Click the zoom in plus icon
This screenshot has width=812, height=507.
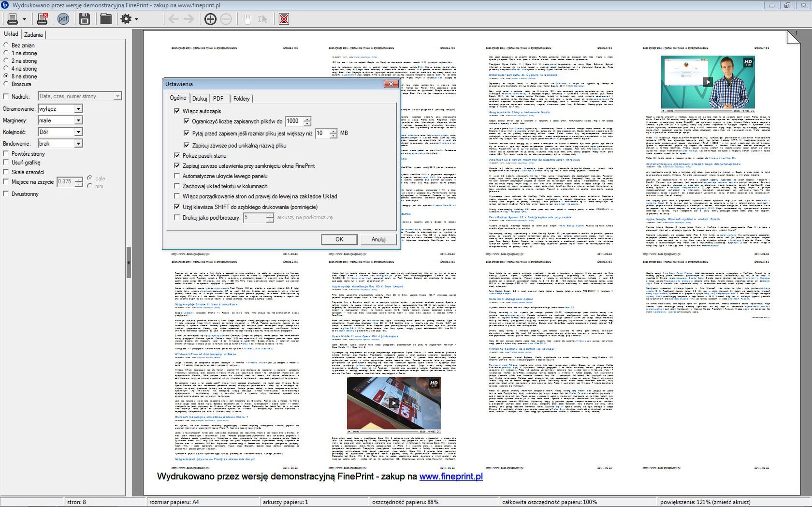click(210, 19)
